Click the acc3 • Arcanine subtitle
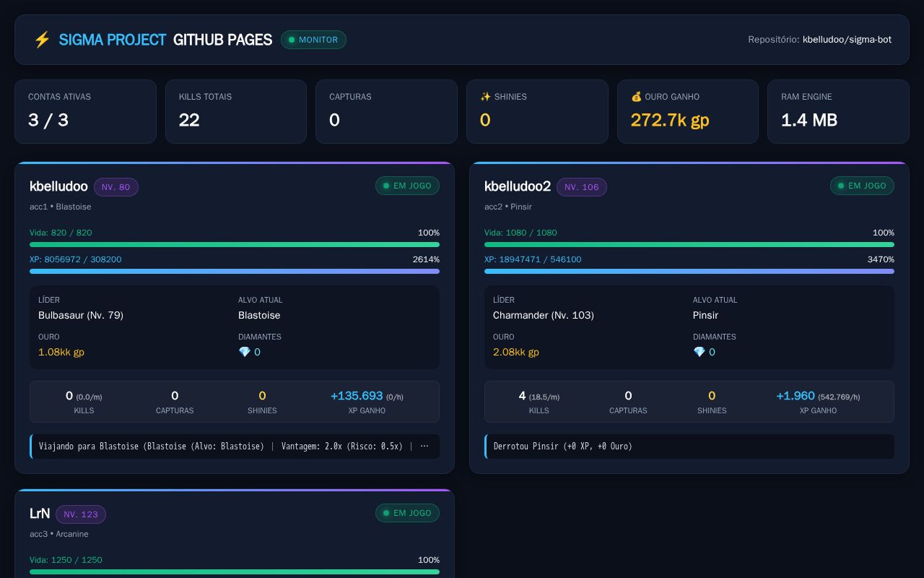Image resolution: width=924 pixels, height=578 pixels. (x=59, y=534)
